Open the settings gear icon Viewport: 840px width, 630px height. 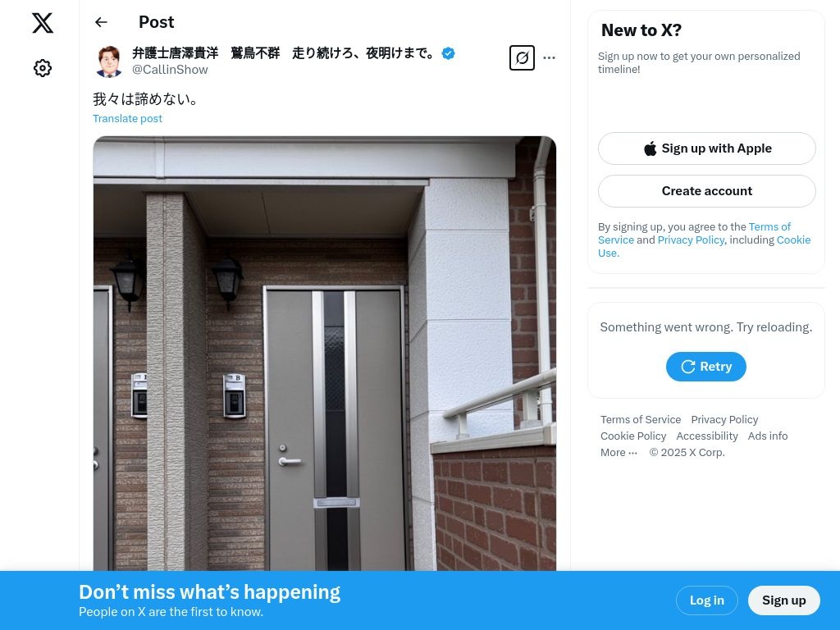tap(43, 68)
